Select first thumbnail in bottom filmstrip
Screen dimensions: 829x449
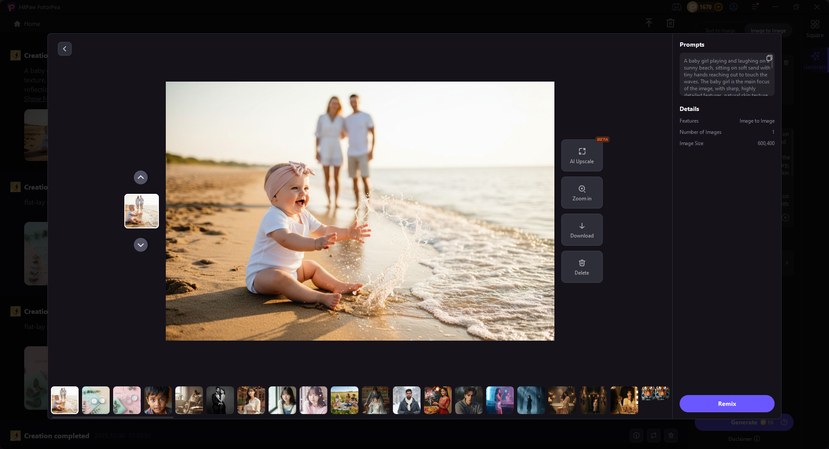[x=65, y=400]
